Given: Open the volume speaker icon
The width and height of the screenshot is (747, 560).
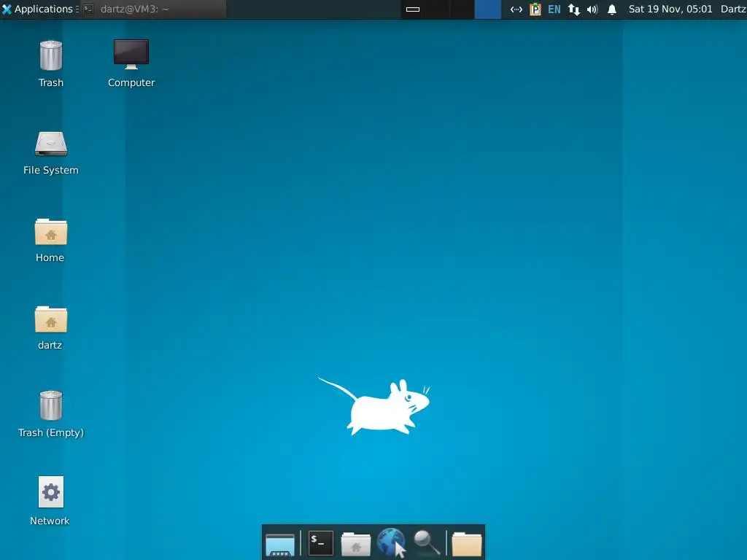Looking at the screenshot, I should coord(592,9).
